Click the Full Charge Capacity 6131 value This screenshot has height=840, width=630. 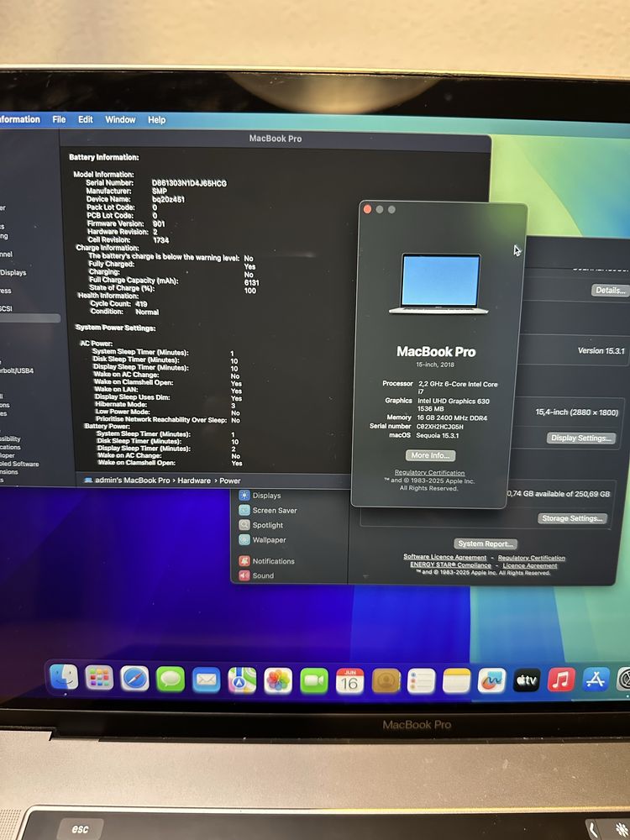coord(251,282)
